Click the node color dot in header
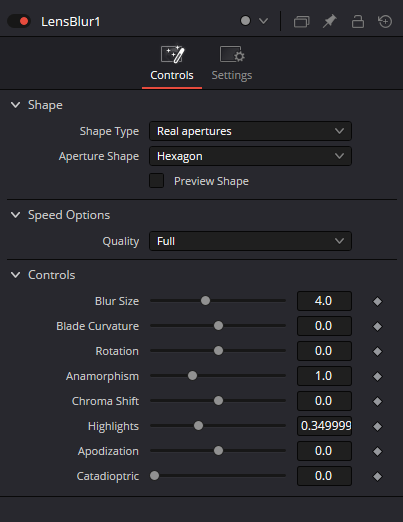This screenshot has height=522, width=403. [245, 21]
